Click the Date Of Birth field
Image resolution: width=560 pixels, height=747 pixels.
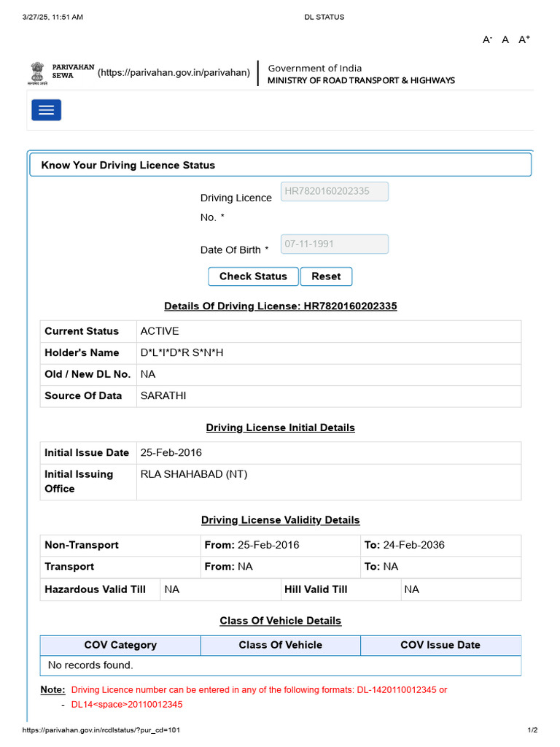[334, 244]
